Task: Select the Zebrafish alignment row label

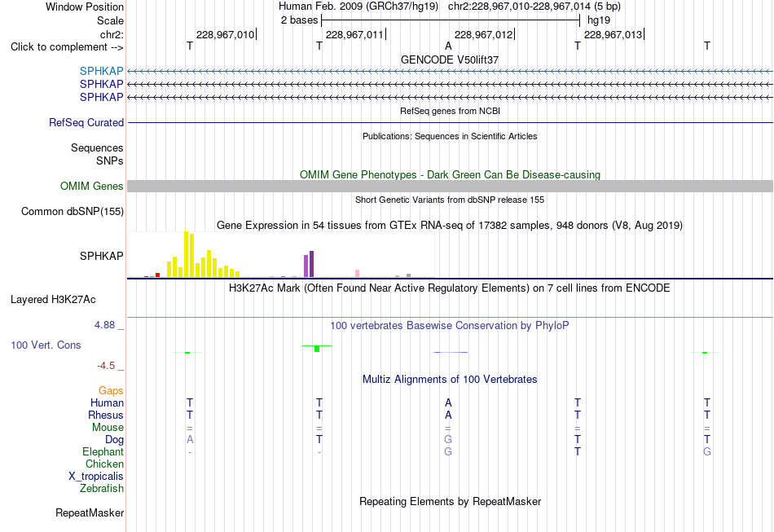Action: pyautogui.click(x=102, y=489)
